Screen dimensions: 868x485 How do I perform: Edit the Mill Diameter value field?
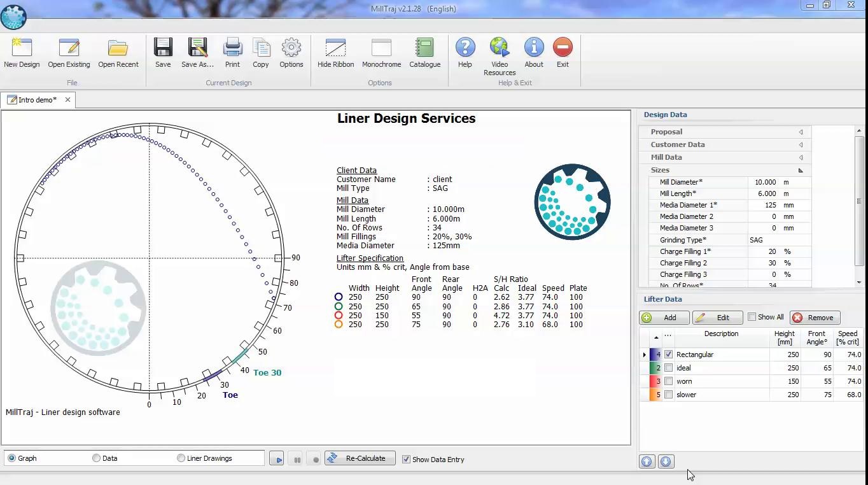[779, 182]
